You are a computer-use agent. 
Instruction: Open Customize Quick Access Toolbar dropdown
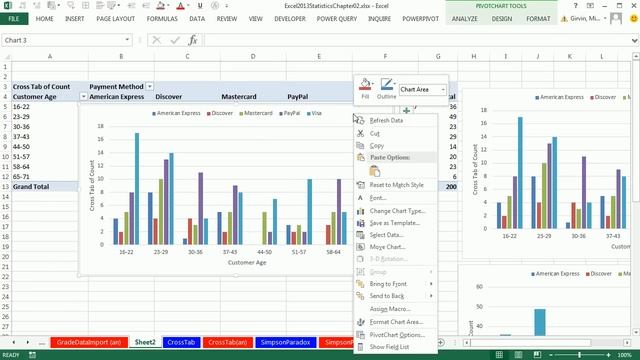[227, 6]
